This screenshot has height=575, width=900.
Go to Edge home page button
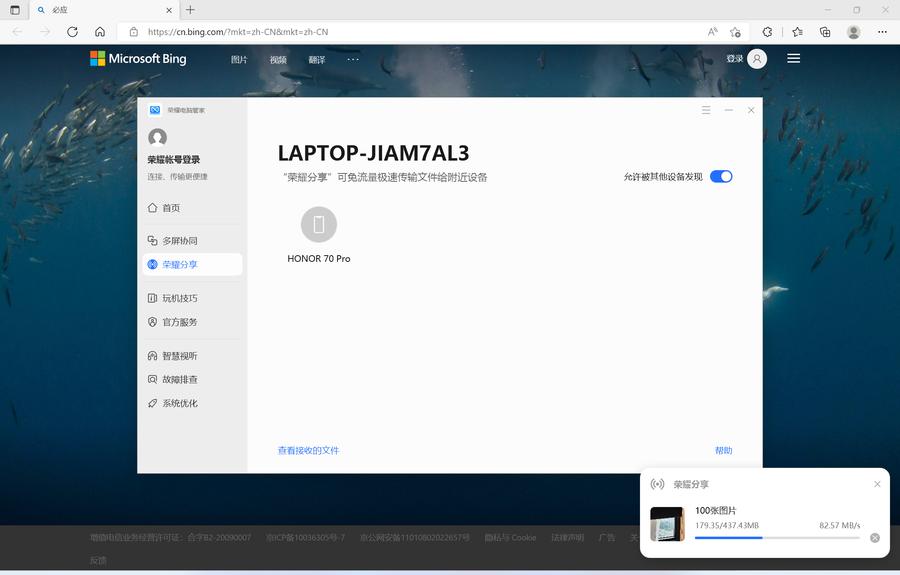100,32
